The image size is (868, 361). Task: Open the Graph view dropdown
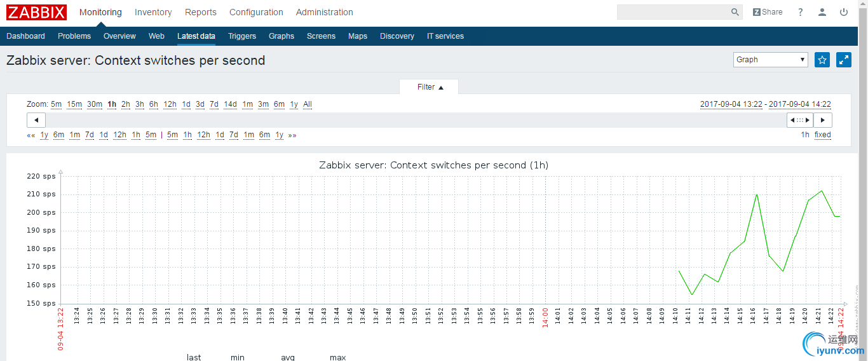point(770,60)
